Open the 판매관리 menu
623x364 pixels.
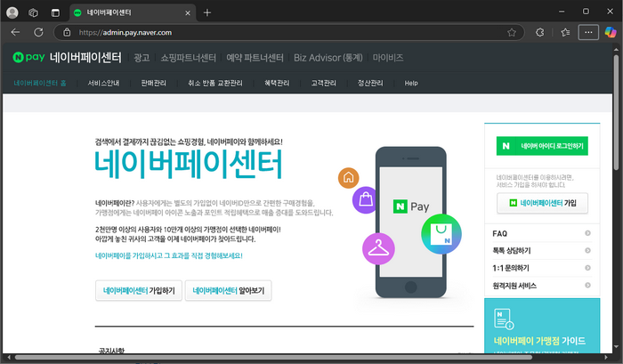pyautogui.click(x=153, y=83)
